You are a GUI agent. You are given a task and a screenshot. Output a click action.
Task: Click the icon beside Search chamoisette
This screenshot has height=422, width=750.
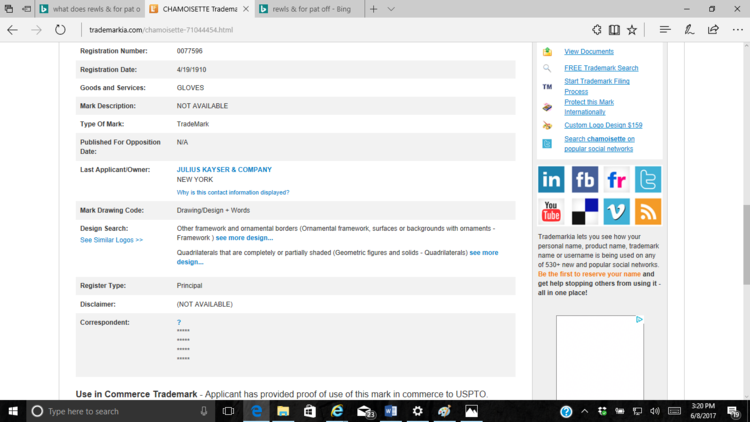(x=547, y=144)
